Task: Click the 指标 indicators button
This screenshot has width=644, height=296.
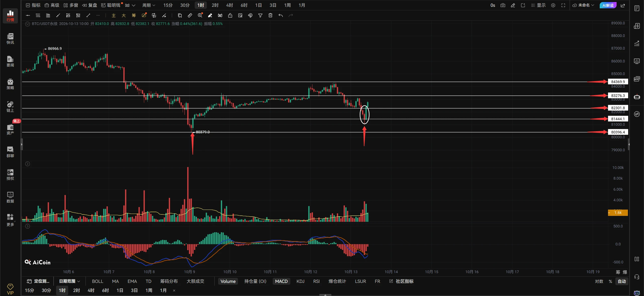Action: 33,5
